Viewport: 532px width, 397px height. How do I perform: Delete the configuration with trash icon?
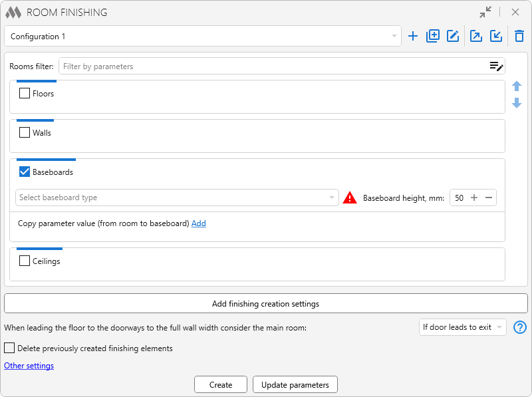(x=519, y=37)
